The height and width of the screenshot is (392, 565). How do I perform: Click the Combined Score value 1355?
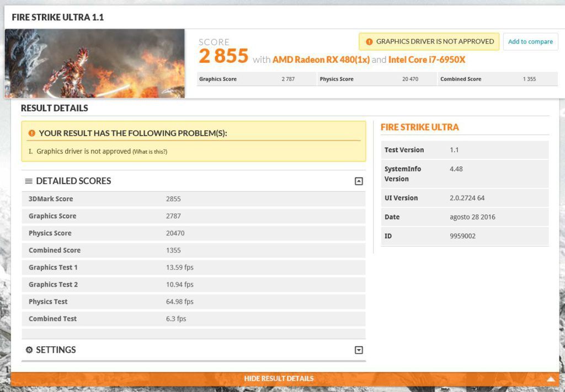(173, 250)
